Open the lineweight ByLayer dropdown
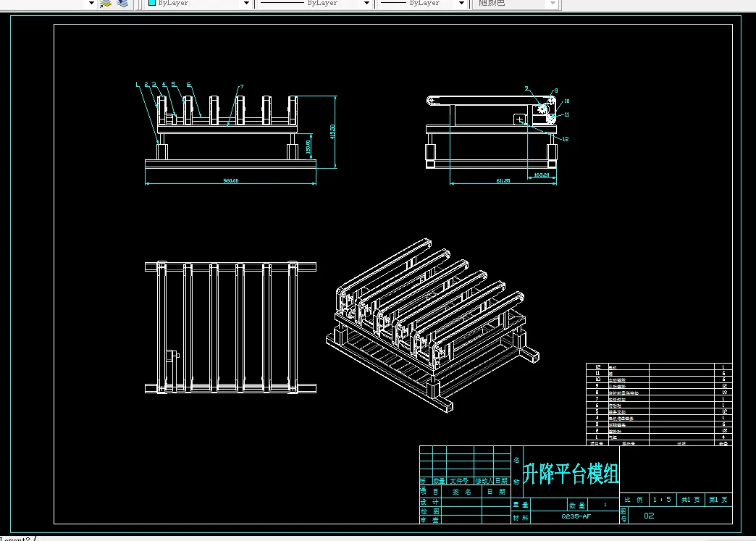The height and width of the screenshot is (541, 756). 461,4
